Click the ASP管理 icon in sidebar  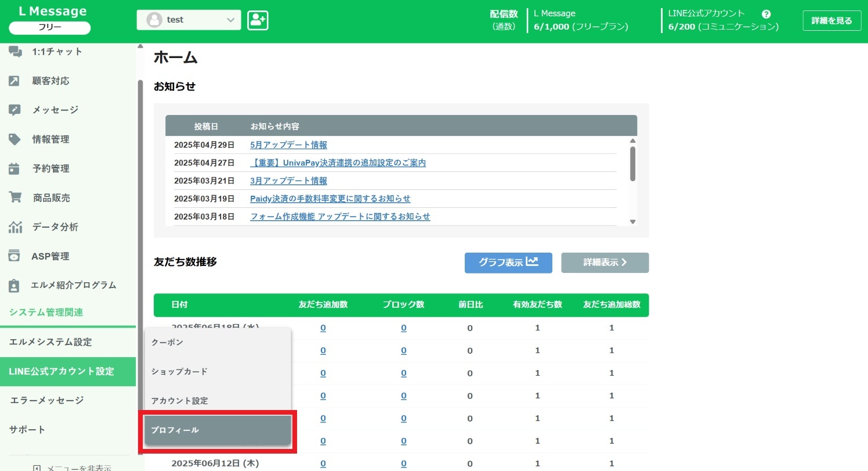(x=15, y=256)
